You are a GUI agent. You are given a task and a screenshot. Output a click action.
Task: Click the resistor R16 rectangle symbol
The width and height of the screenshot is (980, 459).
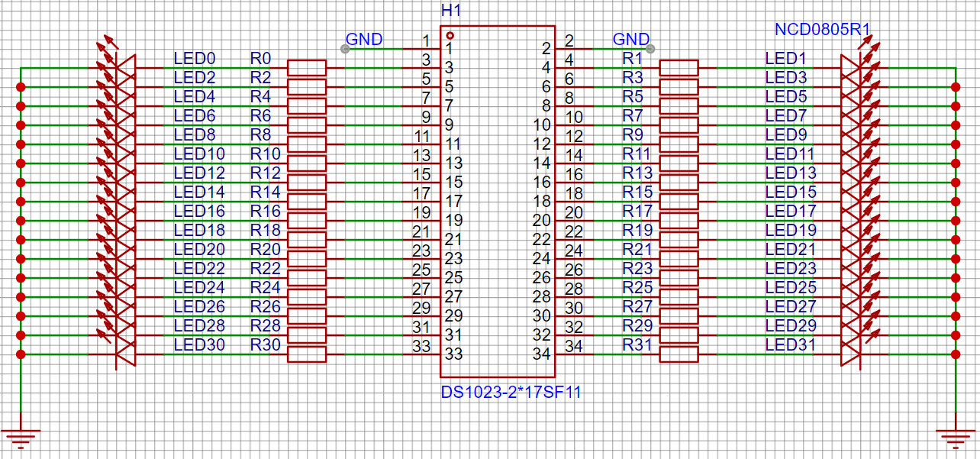click(x=306, y=221)
